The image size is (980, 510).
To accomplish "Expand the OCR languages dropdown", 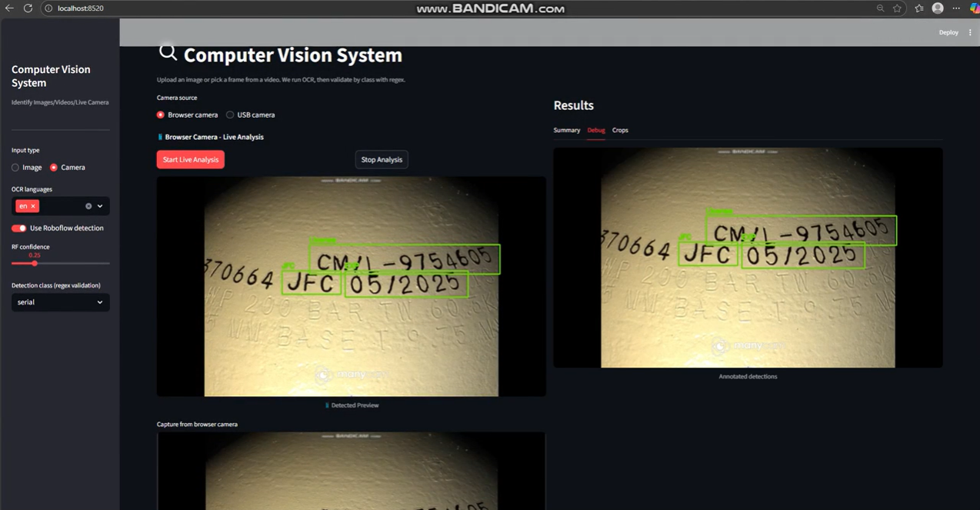I will [100, 206].
